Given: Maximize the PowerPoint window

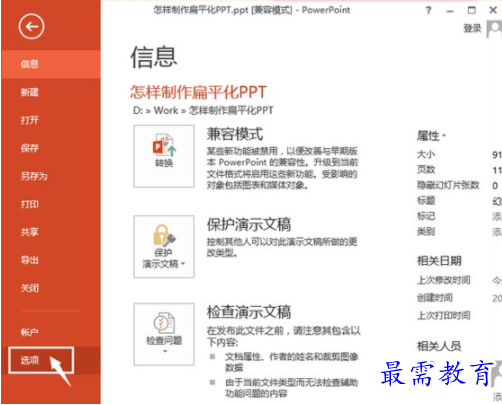Looking at the screenshot, I should pos(472,10).
